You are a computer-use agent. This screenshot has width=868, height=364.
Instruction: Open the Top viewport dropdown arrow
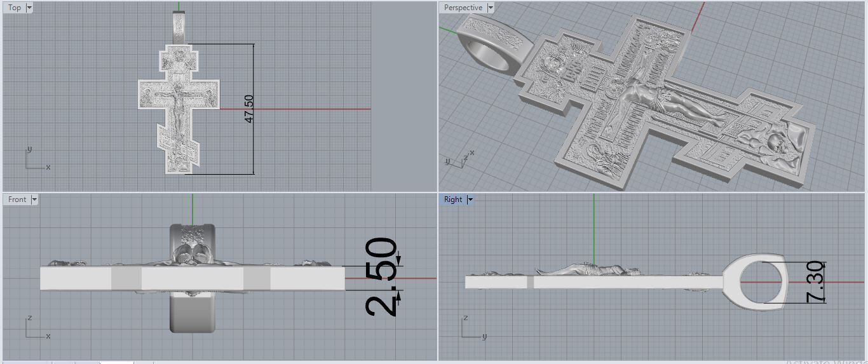tap(29, 8)
